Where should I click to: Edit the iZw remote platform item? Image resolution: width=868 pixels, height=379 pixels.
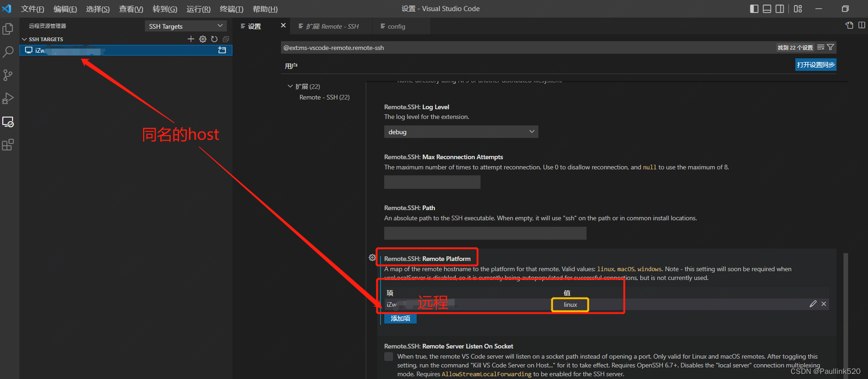[813, 304]
